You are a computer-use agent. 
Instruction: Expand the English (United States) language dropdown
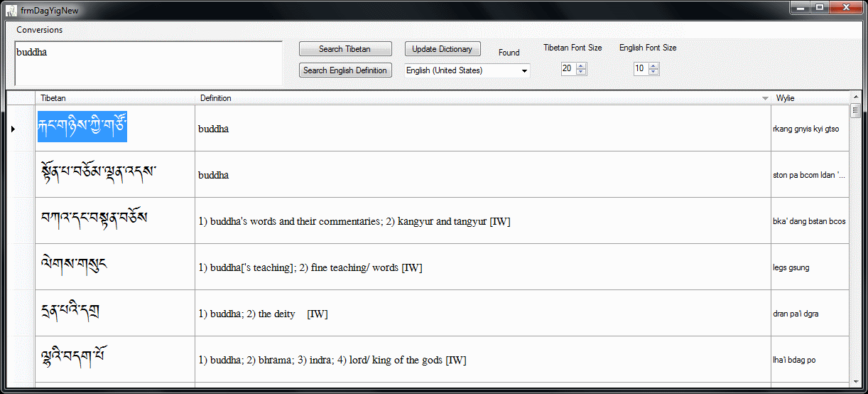tap(524, 70)
